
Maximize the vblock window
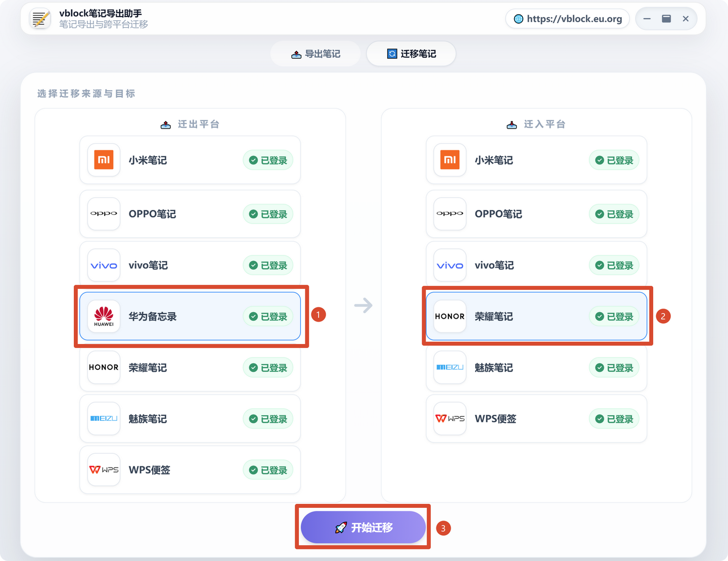click(666, 19)
